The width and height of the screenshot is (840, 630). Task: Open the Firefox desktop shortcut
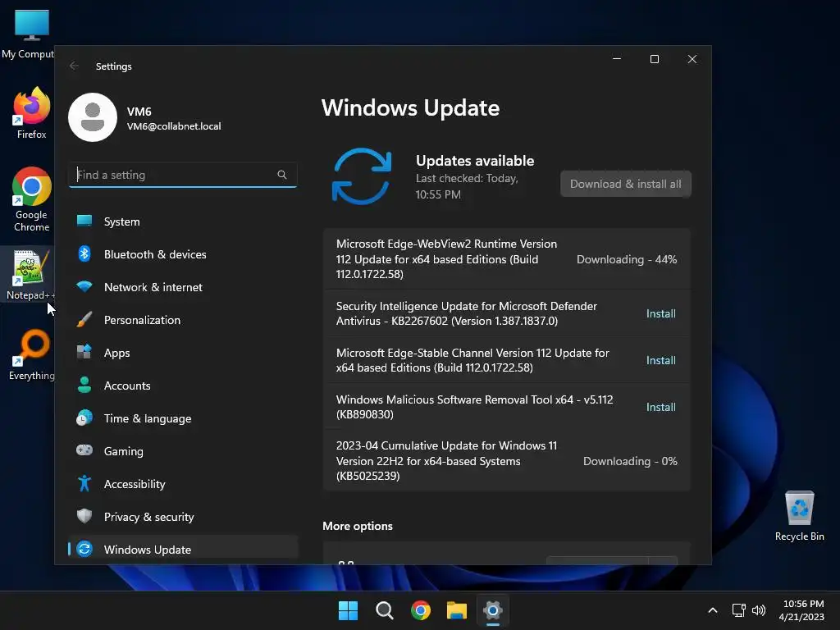point(31,113)
